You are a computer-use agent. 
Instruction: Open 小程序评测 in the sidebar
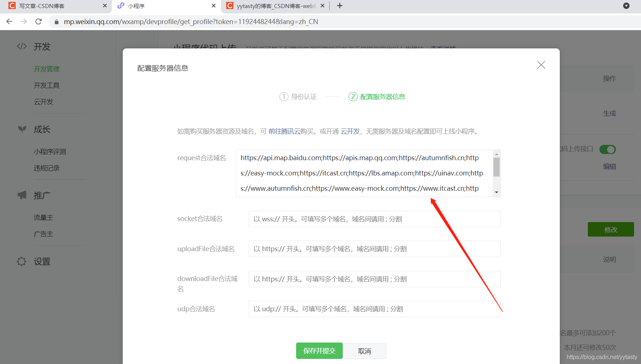[x=50, y=151]
